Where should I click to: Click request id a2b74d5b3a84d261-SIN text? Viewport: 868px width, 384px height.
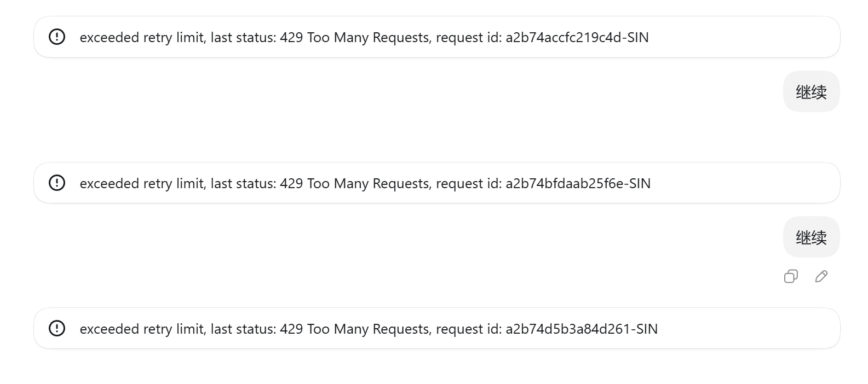pyautogui.click(x=582, y=329)
